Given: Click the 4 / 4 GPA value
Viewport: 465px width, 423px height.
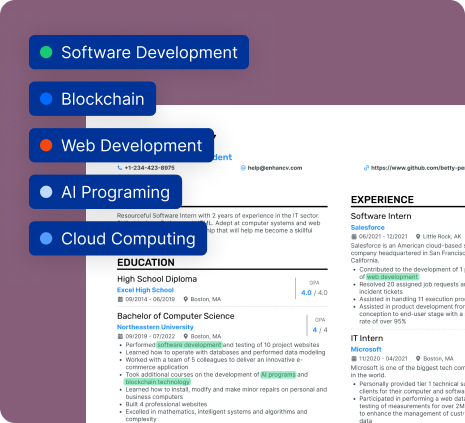Looking at the screenshot, I should 320,330.
